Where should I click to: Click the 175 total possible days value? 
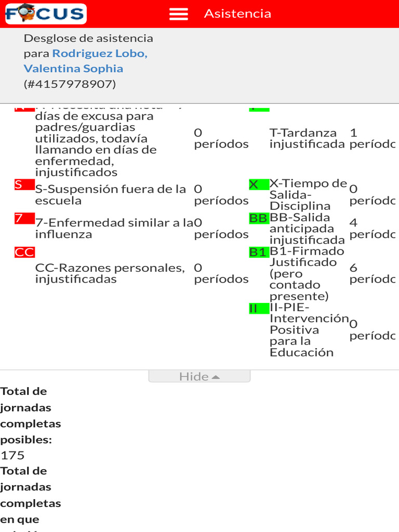click(12, 455)
